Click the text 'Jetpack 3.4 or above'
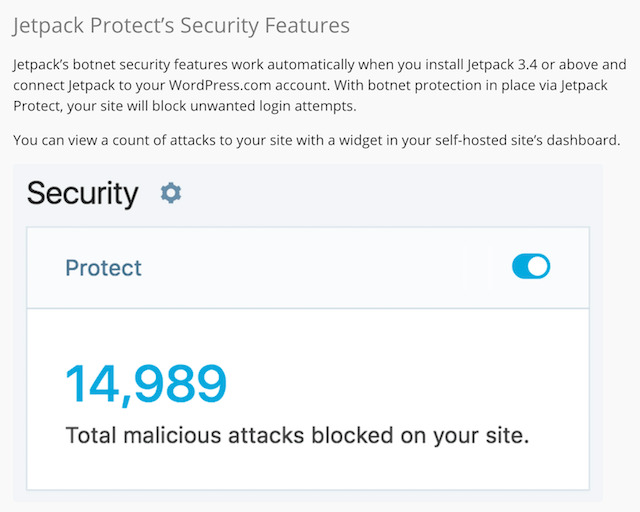The height and width of the screenshot is (512, 640). coord(531,65)
